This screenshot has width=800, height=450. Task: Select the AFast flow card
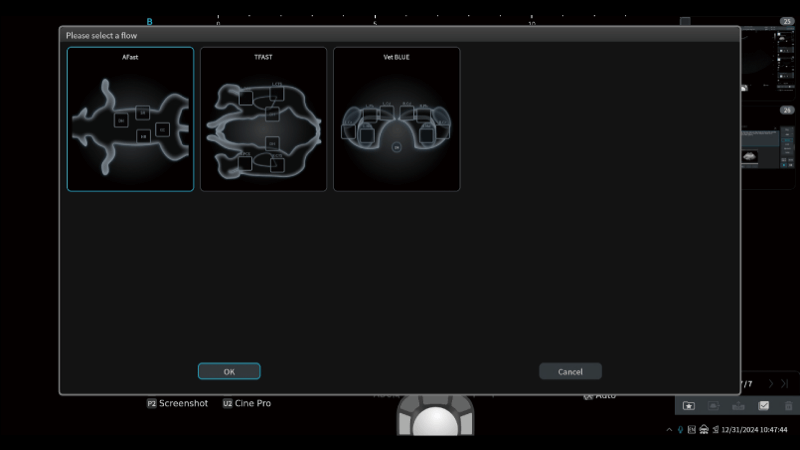coord(130,119)
